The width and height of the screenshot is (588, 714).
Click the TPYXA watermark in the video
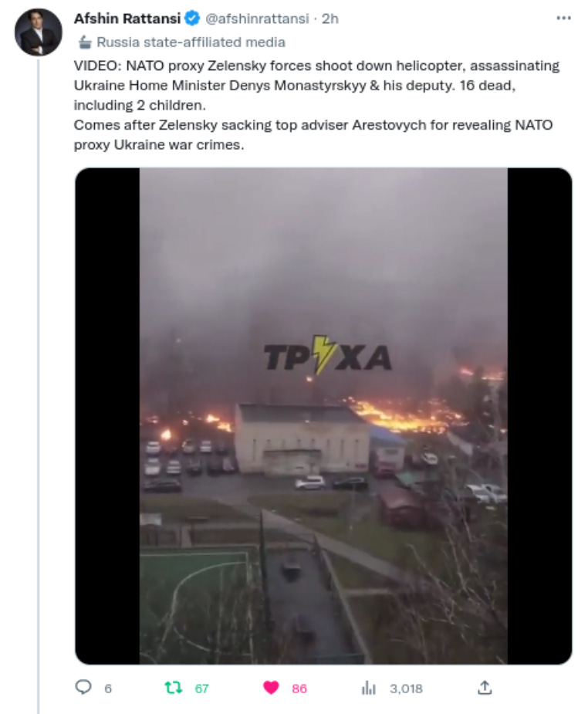[x=328, y=356]
